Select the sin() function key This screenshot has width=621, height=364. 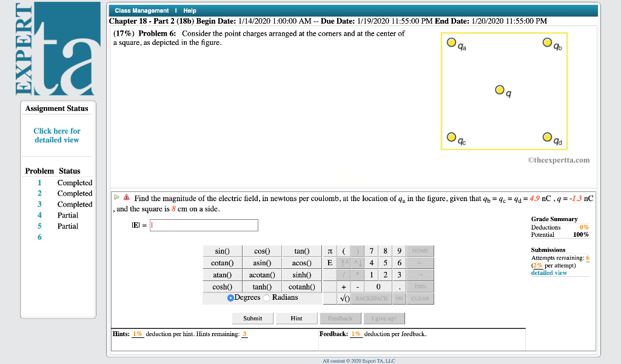(x=222, y=251)
